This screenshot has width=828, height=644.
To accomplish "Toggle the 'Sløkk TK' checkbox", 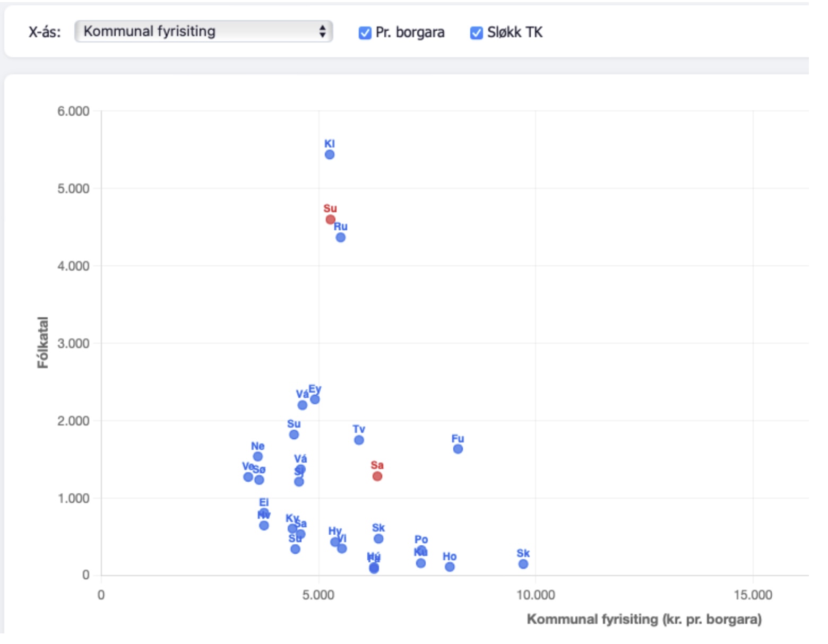I will pyautogui.click(x=476, y=33).
